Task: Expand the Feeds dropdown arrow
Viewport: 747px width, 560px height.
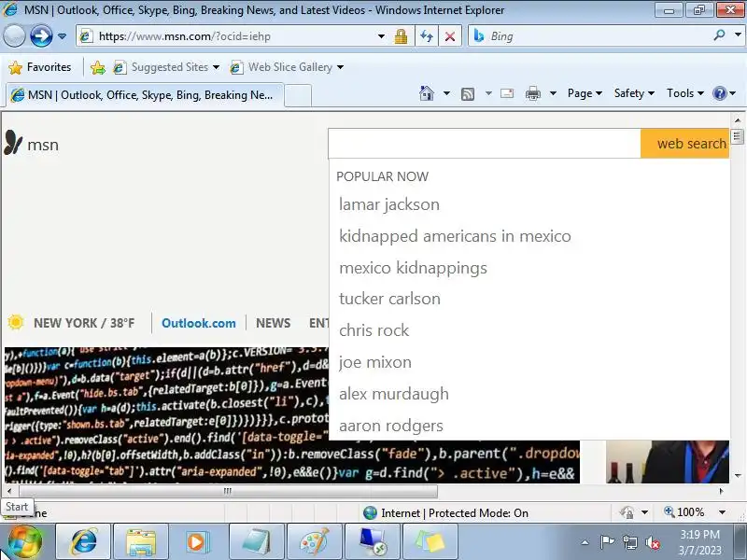Action: 488,93
